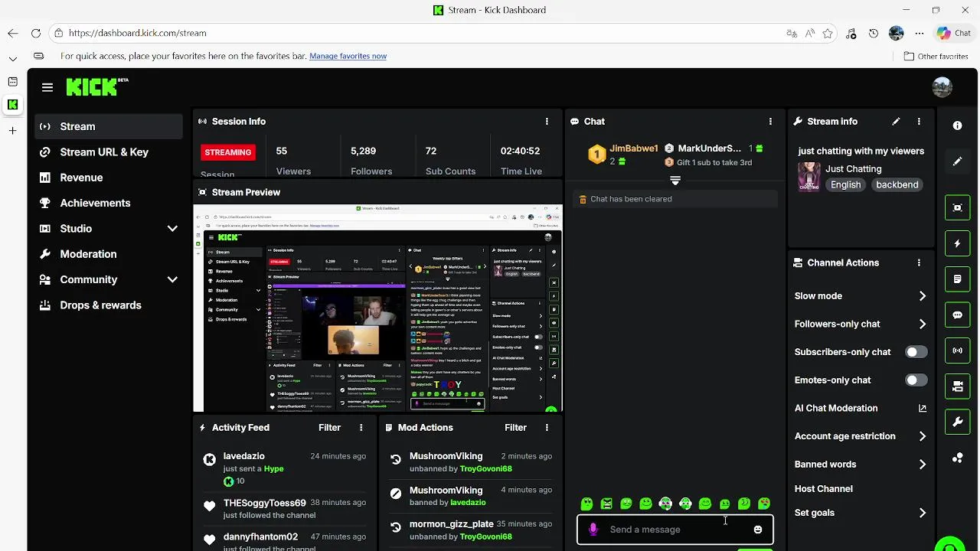Click in Send a message field
980x551 pixels.
pyautogui.click(x=675, y=530)
